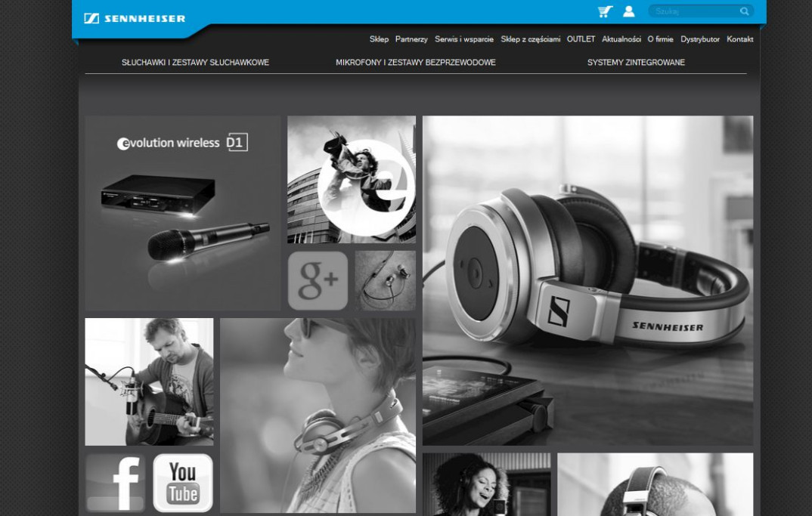Click the large silver headphones photo
The width and height of the screenshot is (812, 516).
click(587, 280)
